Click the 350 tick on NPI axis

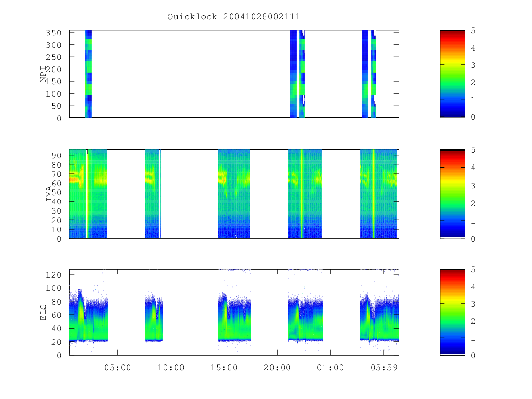click(53, 33)
